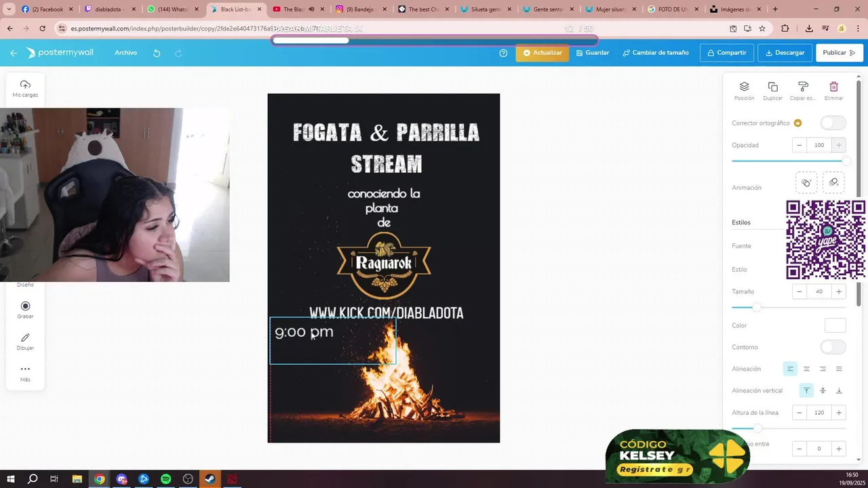Viewport: 868px width, 488px height.
Task: Toggle Contorno outline switch
Action: 833,347
